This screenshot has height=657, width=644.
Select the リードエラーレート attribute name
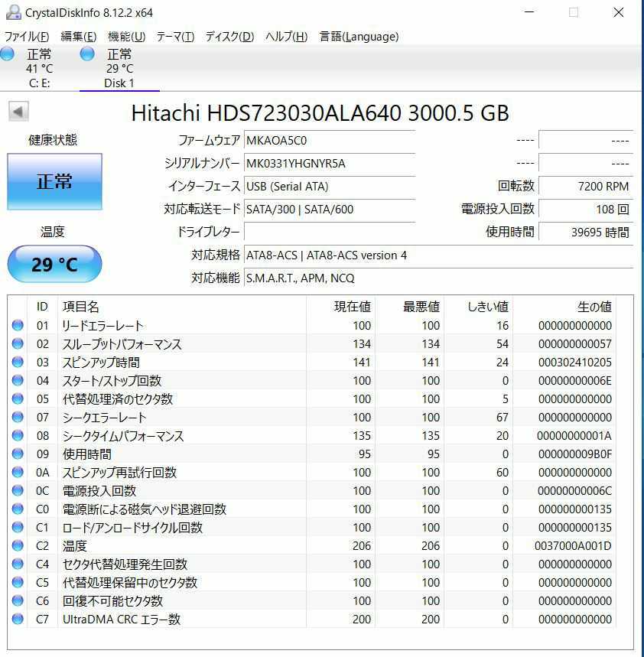point(102,326)
